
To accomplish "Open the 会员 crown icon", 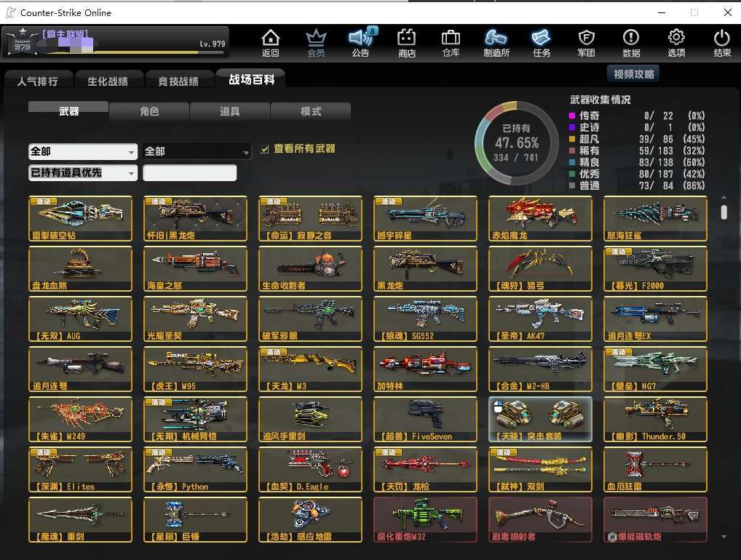I will (316, 42).
